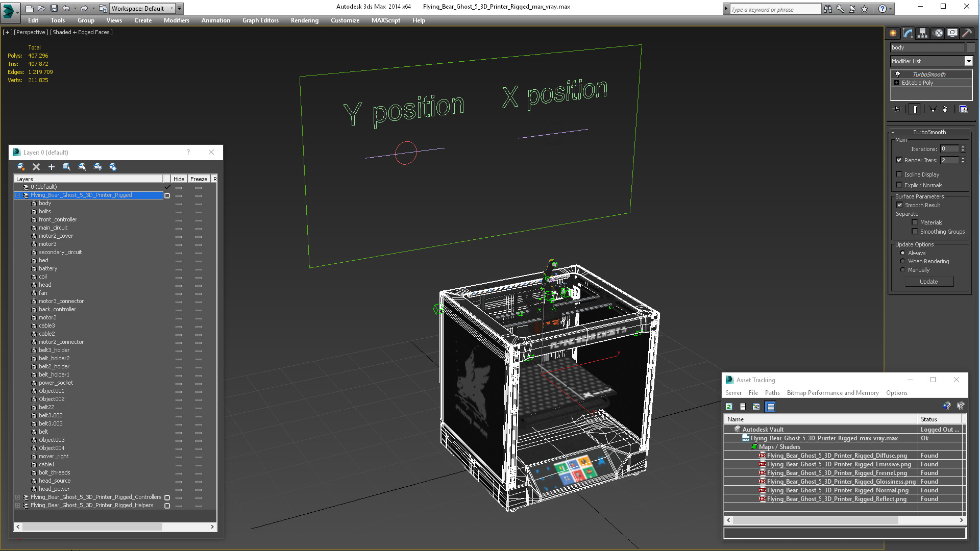Click the Layer dialog horizontal scrollbar
This screenshot has width=980, height=551.
pyautogui.click(x=115, y=527)
